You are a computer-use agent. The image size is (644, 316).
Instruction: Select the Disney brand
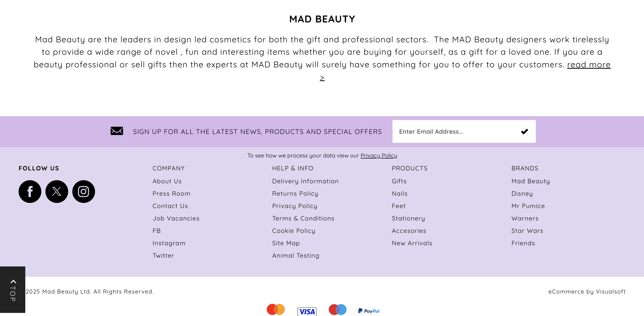pos(522,194)
